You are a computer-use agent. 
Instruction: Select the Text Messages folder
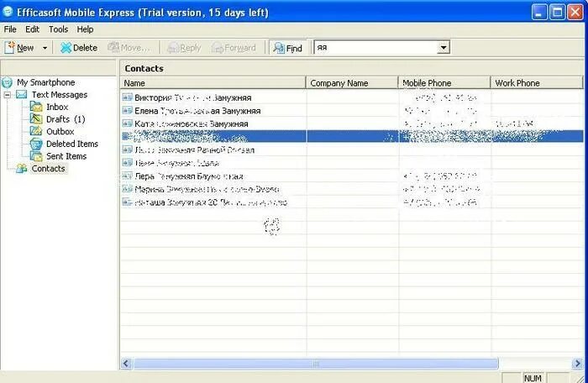coord(60,95)
